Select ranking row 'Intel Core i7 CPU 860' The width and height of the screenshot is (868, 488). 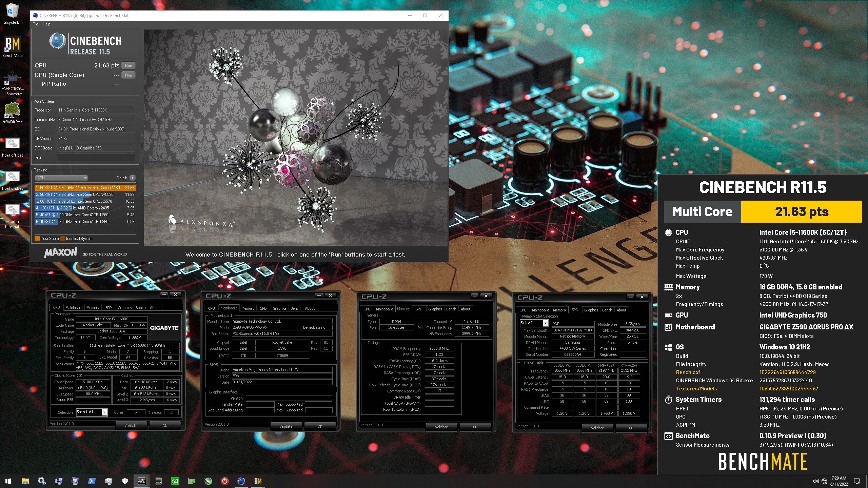point(85,222)
